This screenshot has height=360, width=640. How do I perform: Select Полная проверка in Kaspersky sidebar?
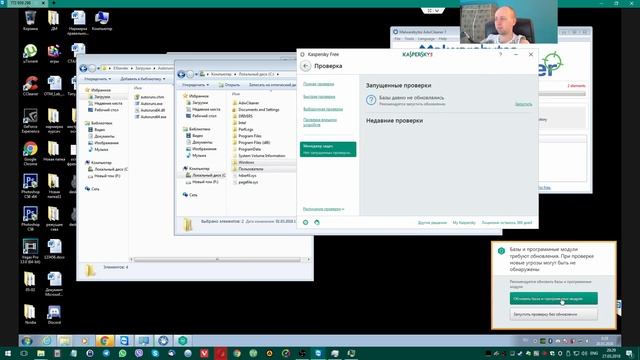(318, 84)
